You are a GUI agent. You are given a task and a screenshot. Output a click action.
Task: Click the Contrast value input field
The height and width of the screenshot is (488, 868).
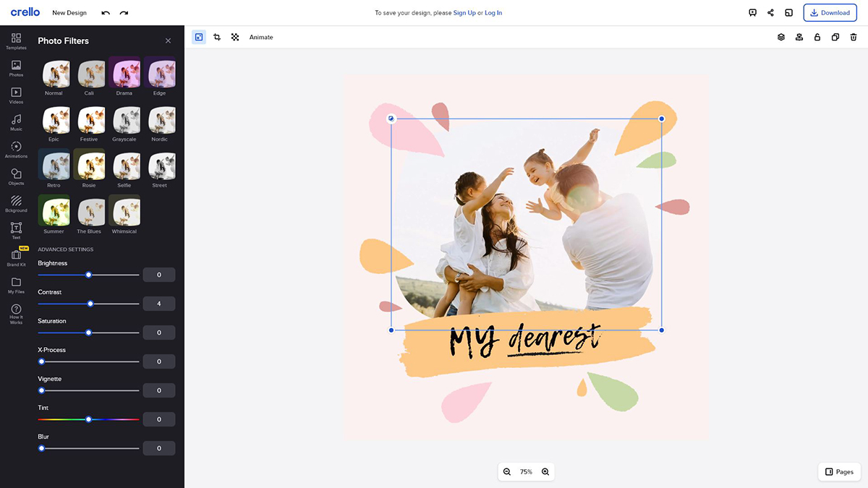[159, 304]
